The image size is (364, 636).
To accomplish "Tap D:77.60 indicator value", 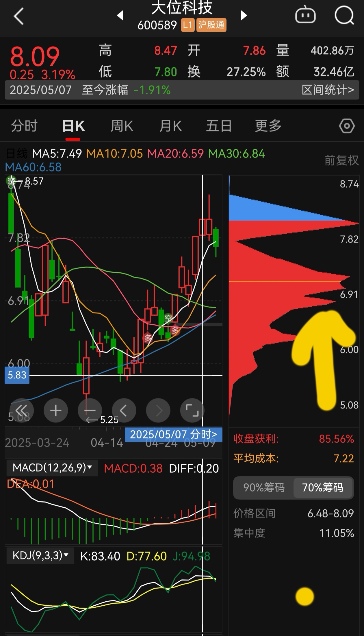I will click(146, 556).
